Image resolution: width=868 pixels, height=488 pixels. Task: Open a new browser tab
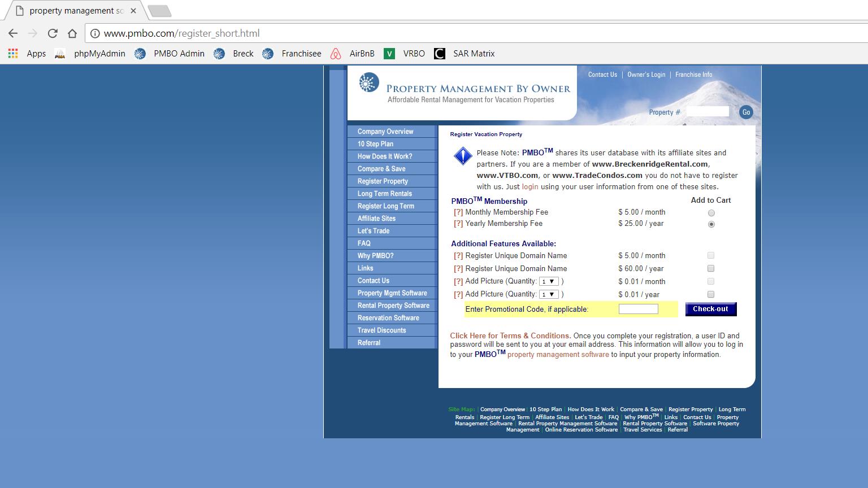tap(159, 11)
